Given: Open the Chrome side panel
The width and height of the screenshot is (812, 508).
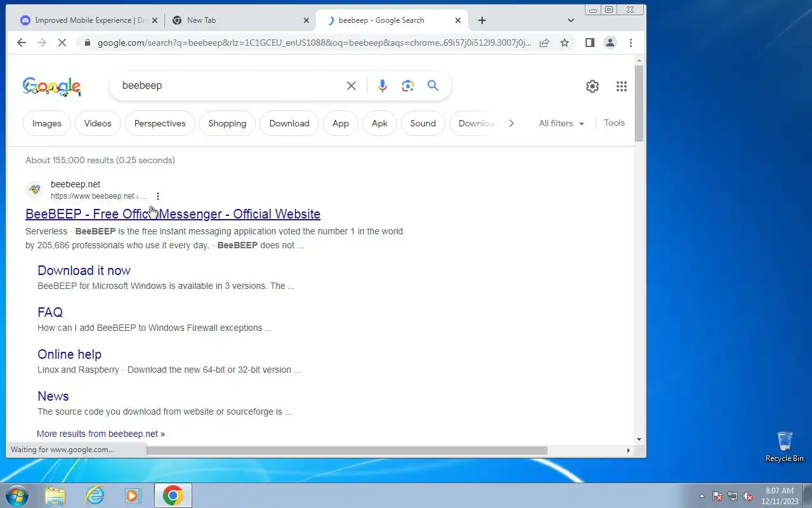Looking at the screenshot, I should [590, 43].
